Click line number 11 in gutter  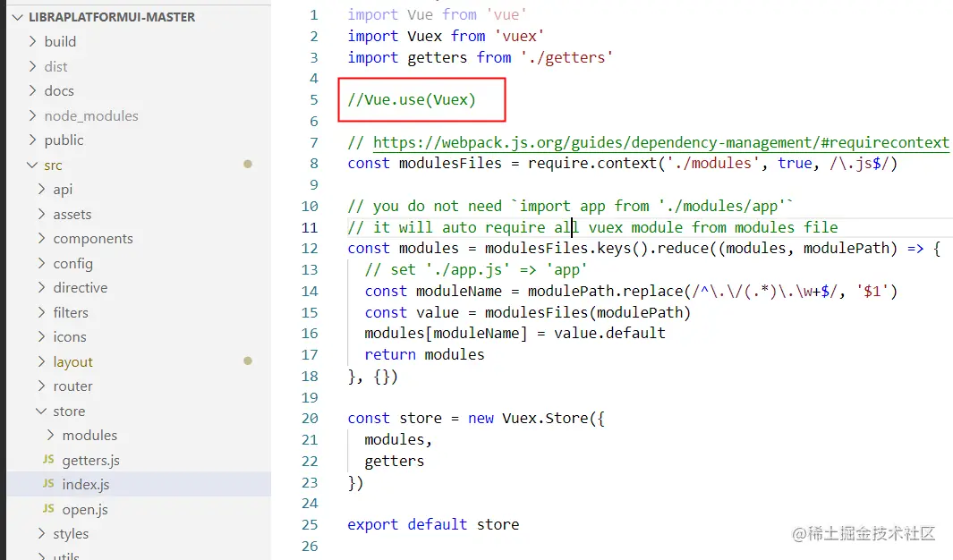[310, 228]
